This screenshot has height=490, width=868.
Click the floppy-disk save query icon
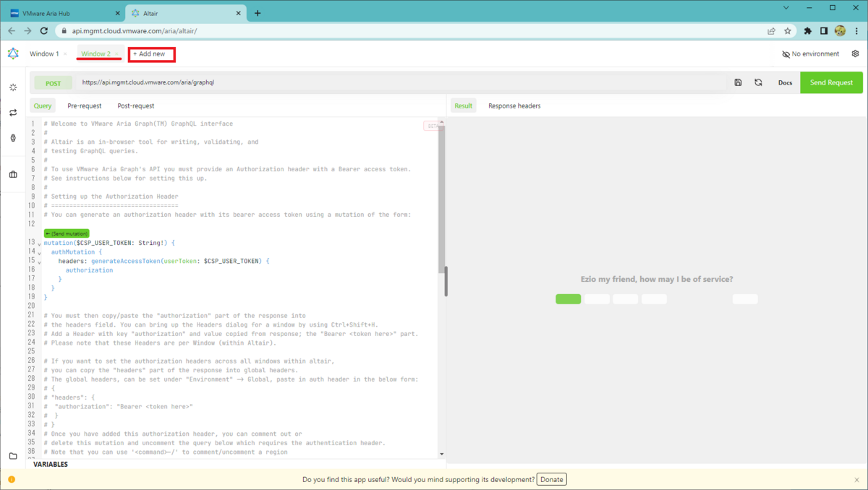coord(738,82)
